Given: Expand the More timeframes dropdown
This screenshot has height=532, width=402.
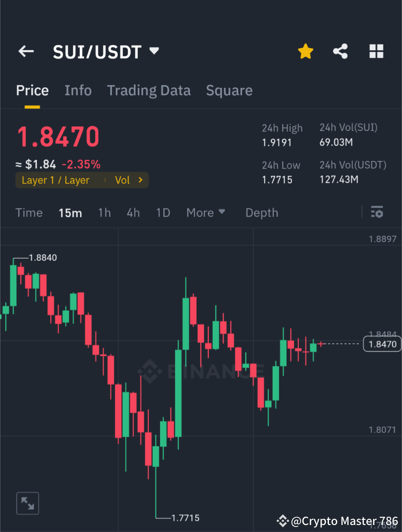Looking at the screenshot, I should coord(205,213).
